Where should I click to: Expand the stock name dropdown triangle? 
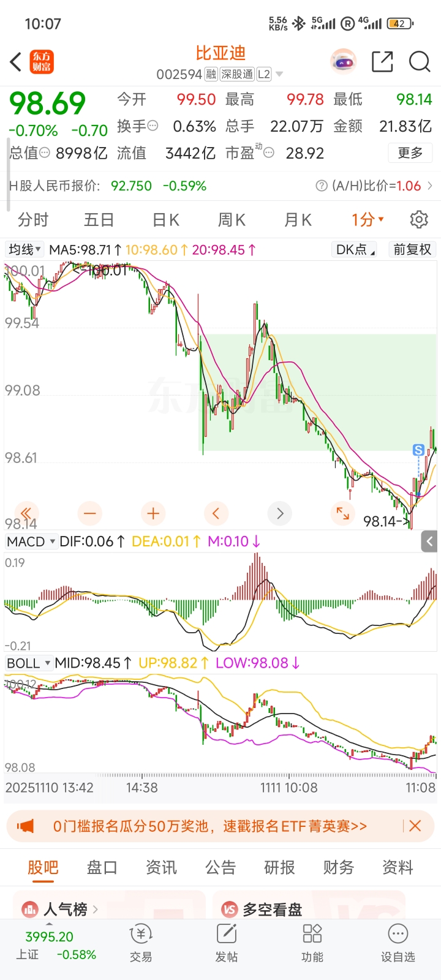pyautogui.click(x=279, y=74)
